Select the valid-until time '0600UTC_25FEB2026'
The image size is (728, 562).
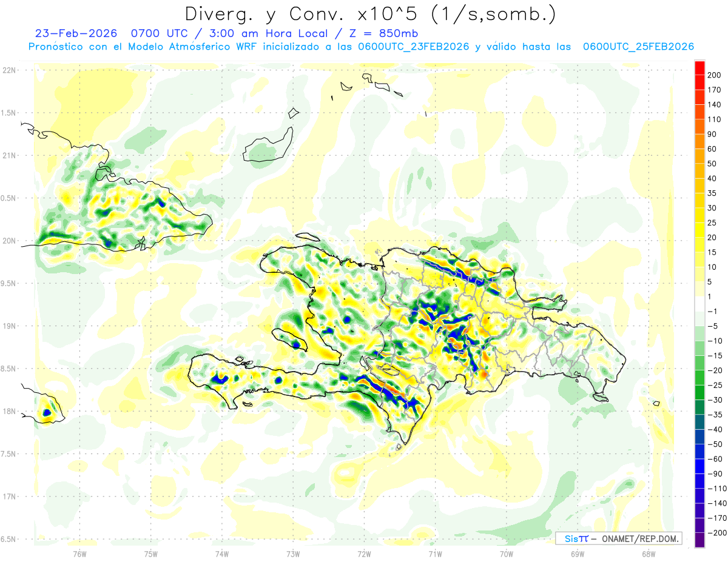point(638,47)
